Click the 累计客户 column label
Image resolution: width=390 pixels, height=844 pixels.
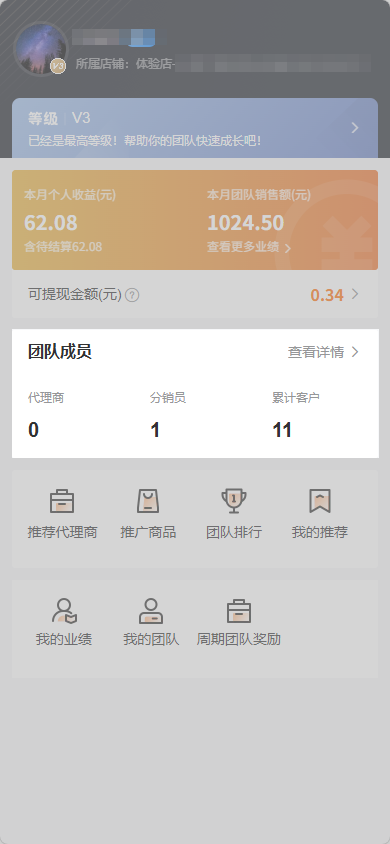click(x=296, y=398)
